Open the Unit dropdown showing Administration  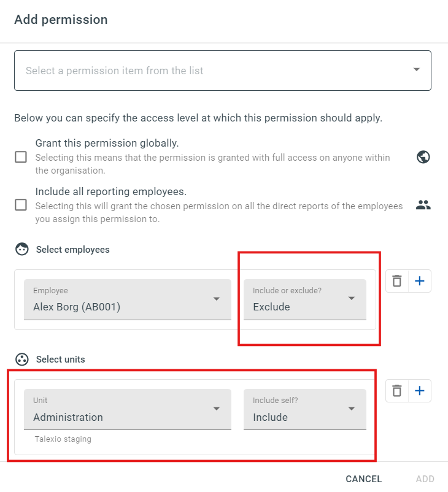coord(128,409)
